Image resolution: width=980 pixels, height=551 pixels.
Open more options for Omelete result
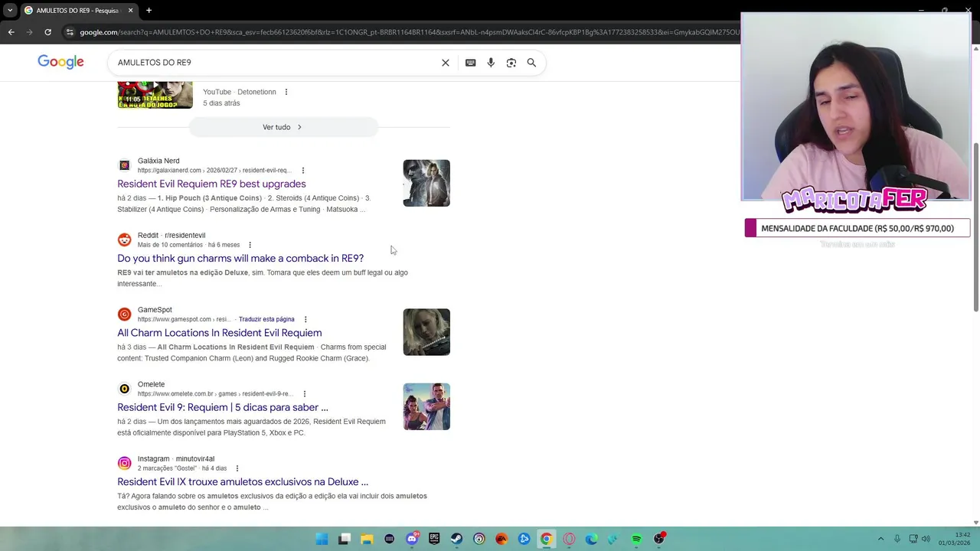tap(305, 394)
